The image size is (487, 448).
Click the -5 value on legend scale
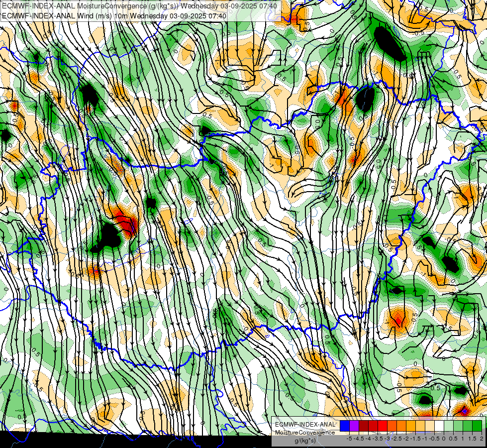point(349,439)
